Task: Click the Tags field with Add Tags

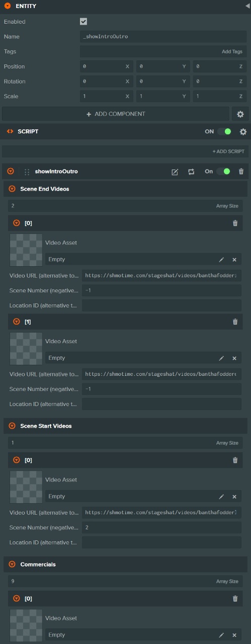Action: point(163,51)
